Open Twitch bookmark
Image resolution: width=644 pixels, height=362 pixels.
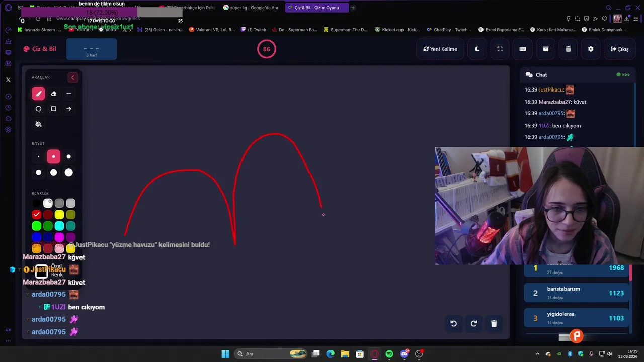(253, 30)
